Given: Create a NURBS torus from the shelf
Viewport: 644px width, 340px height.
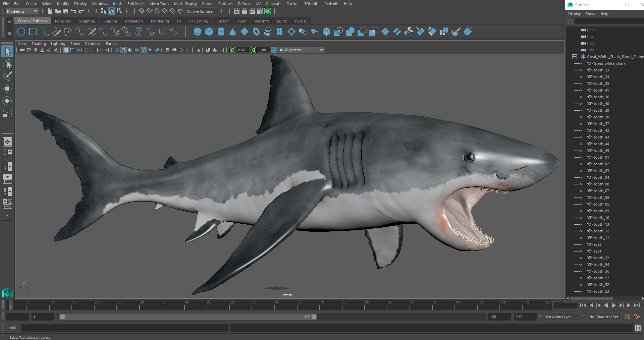Looking at the screenshot, I should 256,32.
